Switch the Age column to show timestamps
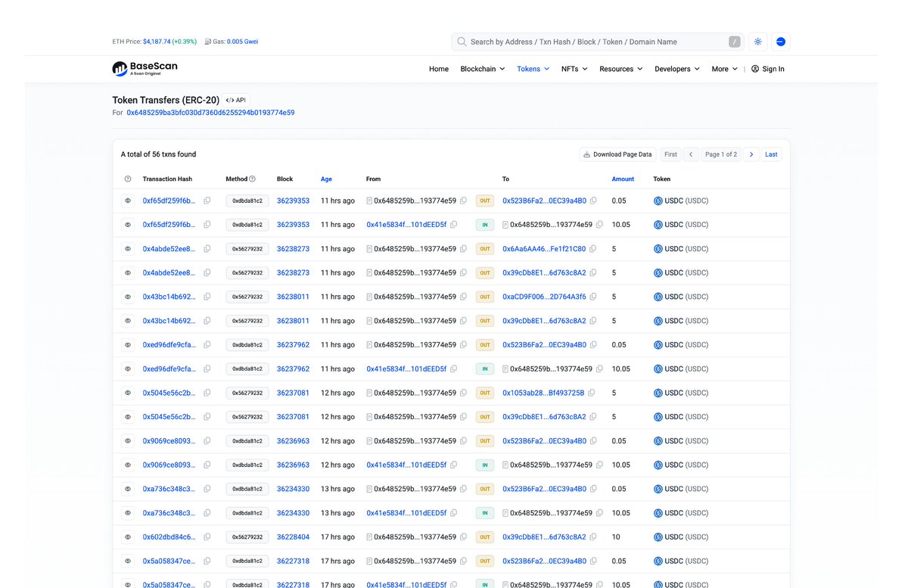 [326, 179]
